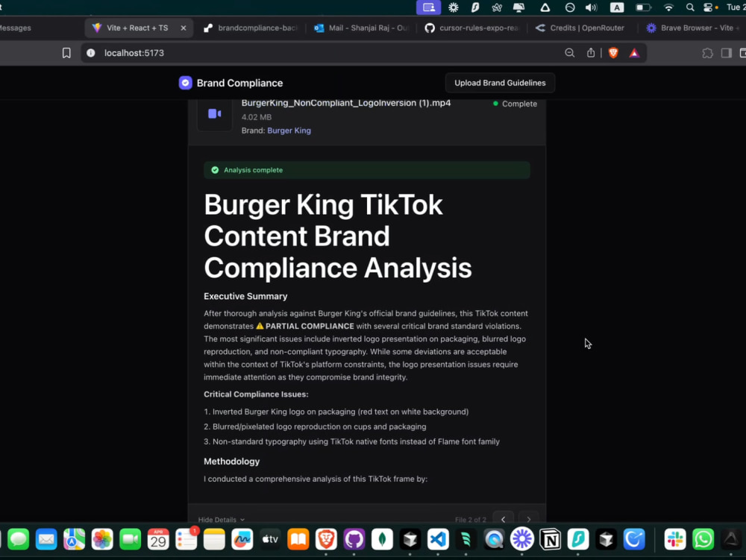Switch to the Messages tab
The height and width of the screenshot is (560, 746).
(x=15, y=28)
